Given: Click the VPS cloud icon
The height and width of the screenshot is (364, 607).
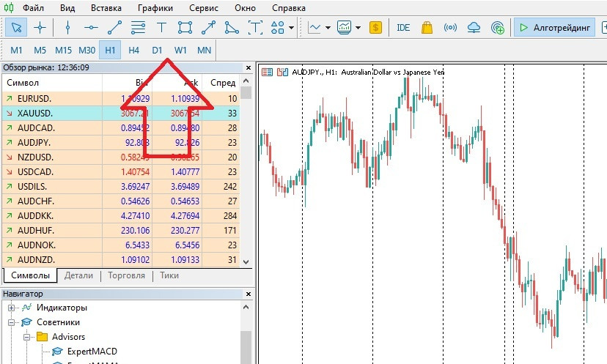Looking at the screenshot, I should coord(474,27).
